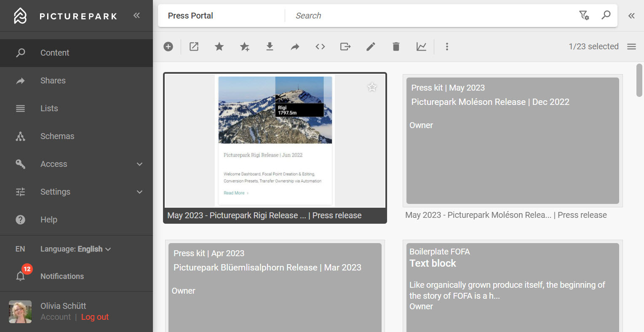Click the 1/23 selected counter
This screenshot has height=332, width=644.
pyautogui.click(x=593, y=46)
